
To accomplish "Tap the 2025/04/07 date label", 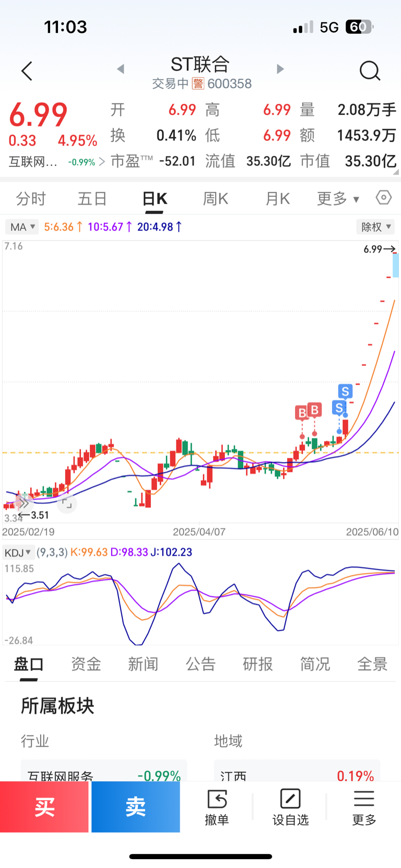I will pos(199,532).
